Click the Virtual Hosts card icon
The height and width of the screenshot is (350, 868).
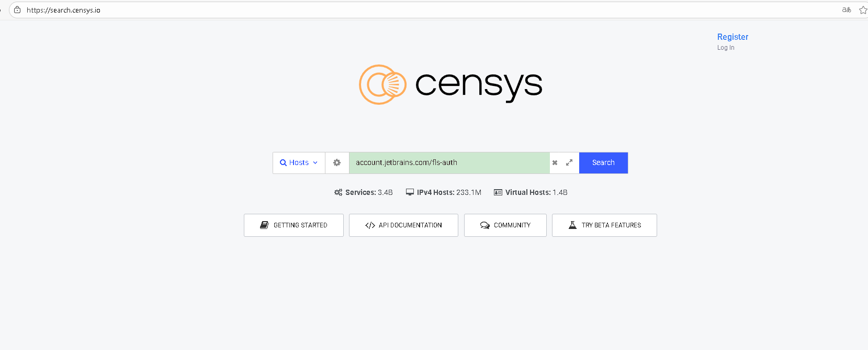498,192
